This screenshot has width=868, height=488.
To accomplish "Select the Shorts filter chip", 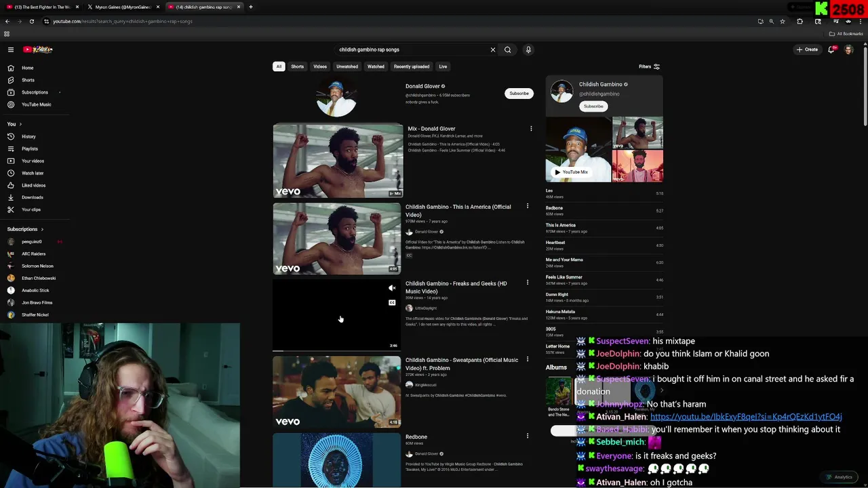I will click(x=297, y=66).
